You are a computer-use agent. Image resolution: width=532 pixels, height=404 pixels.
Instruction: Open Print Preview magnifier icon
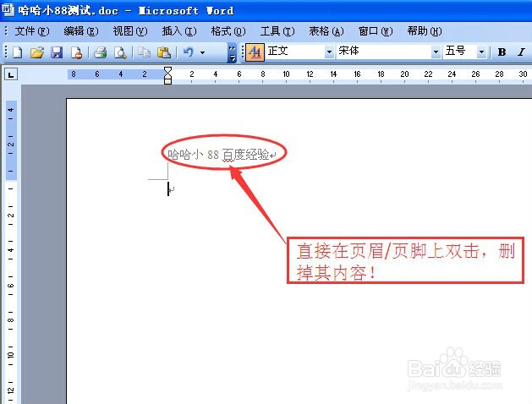[x=120, y=52]
